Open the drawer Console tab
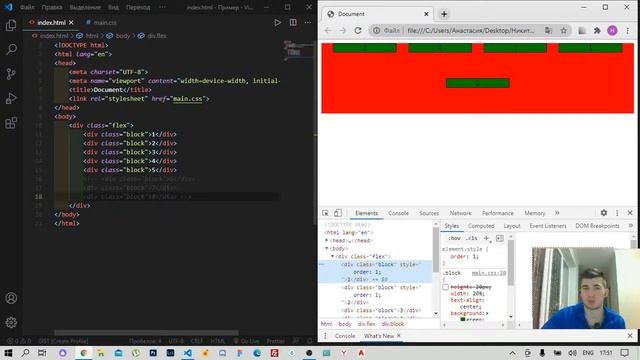The image size is (640, 360). point(345,336)
